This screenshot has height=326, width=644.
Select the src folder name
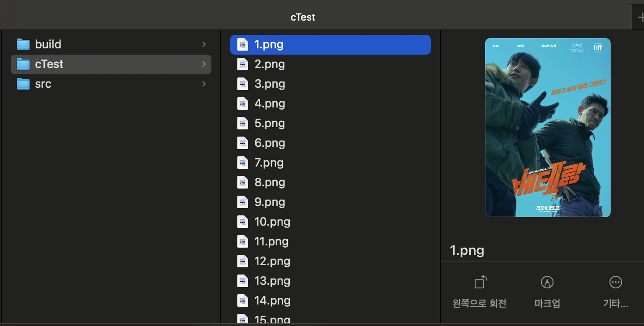tap(43, 84)
